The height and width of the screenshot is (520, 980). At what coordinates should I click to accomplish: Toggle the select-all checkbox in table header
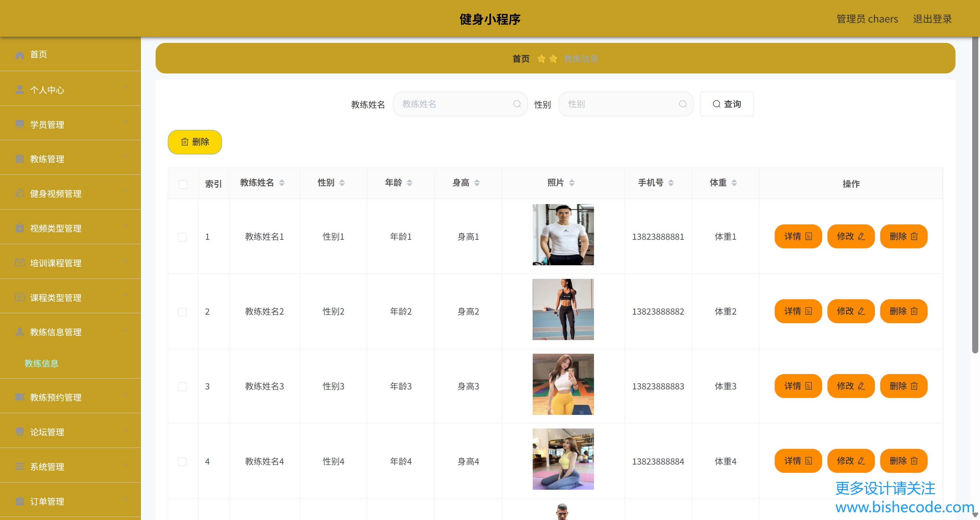point(183,184)
